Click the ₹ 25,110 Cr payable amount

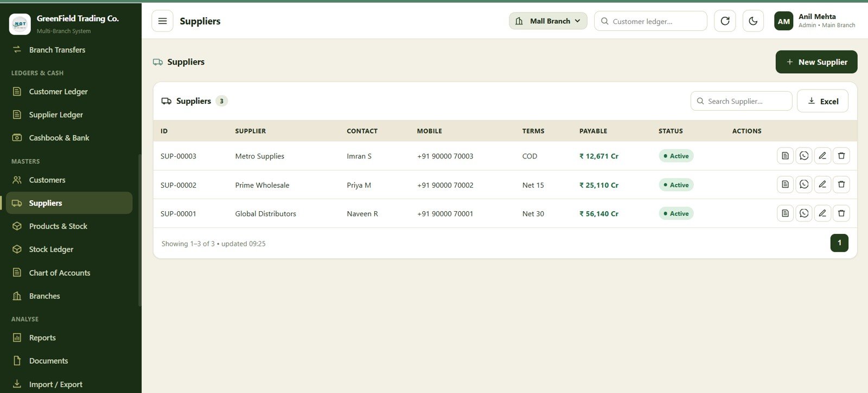[599, 185]
